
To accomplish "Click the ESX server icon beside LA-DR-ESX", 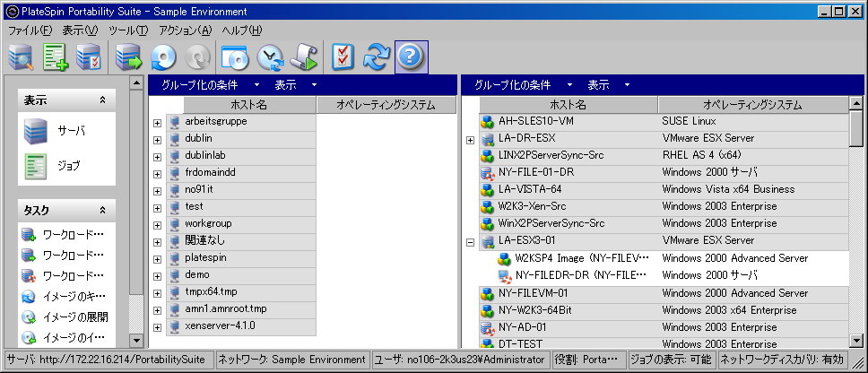I will (x=488, y=138).
